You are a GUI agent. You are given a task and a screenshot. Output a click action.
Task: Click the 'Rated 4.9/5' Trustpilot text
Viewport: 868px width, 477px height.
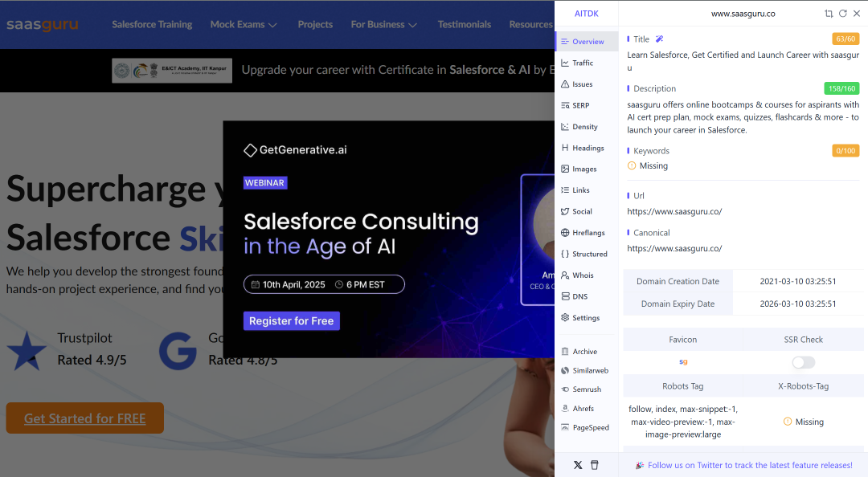[92, 361]
